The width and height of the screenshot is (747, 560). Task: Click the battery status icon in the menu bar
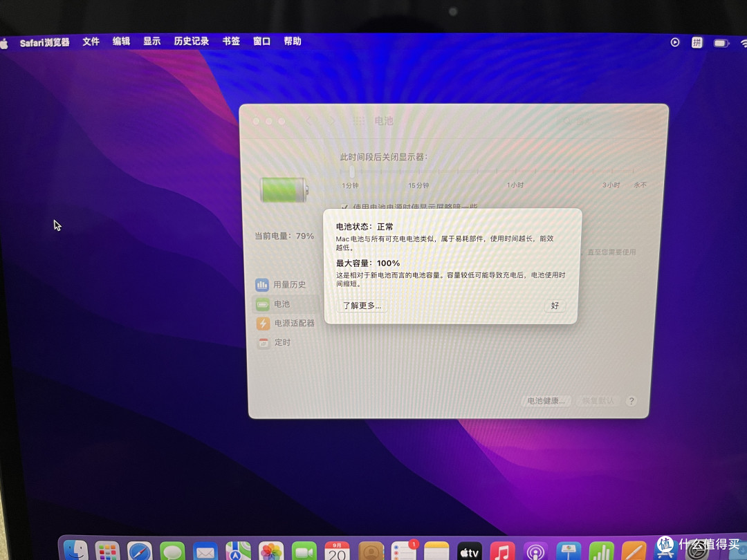(x=721, y=44)
